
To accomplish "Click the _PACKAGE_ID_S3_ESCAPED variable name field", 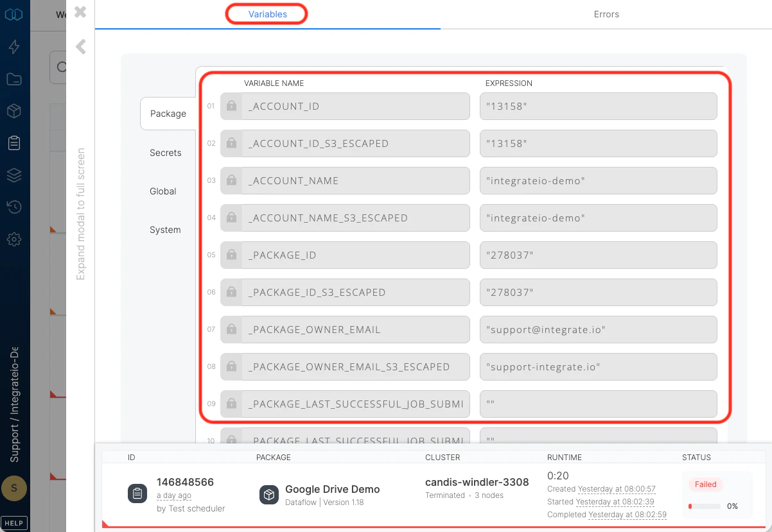I will [x=345, y=293].
